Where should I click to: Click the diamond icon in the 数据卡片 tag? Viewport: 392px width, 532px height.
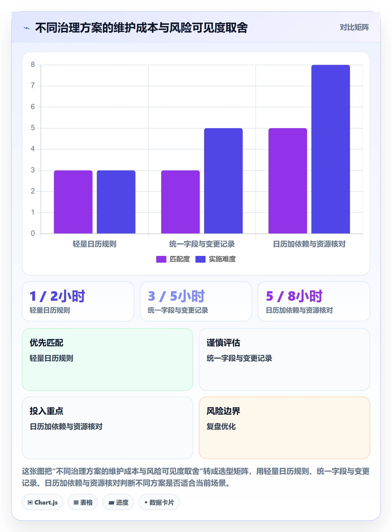(146, 503)
